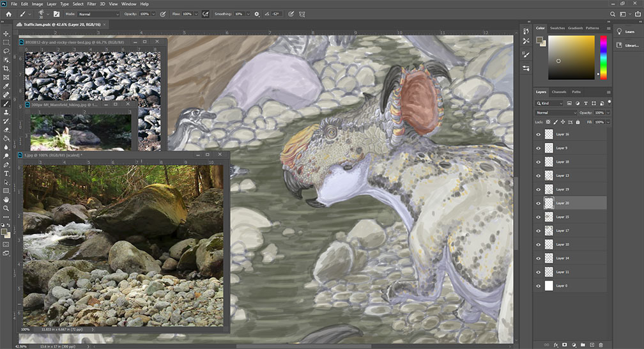Select the Zoom tool in toolbar
The height and width of the screenshot is (349, 644).
[x=6, y=208]
